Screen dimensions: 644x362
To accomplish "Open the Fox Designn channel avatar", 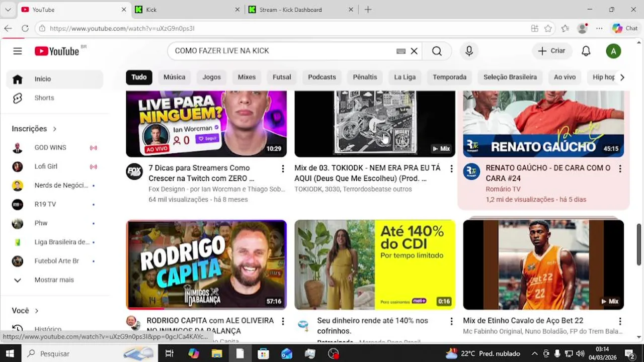I will tap(134, 171).
